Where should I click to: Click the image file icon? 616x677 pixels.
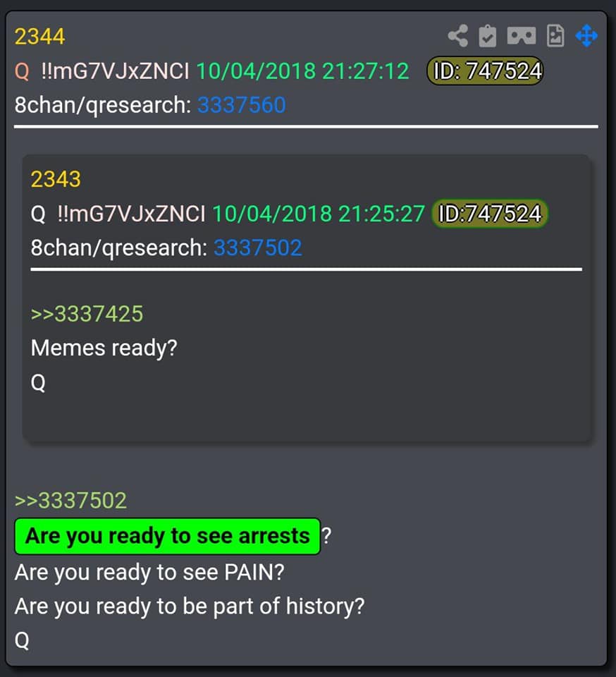[x=555, y=36]
